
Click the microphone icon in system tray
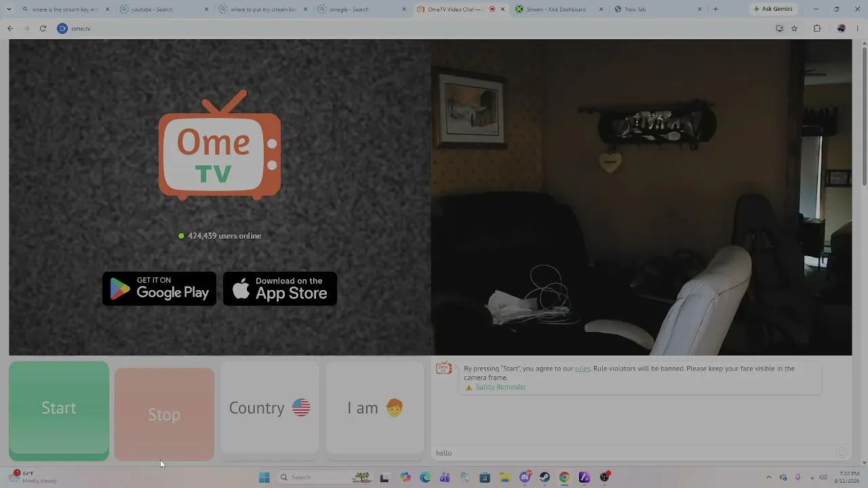point(797,477)
